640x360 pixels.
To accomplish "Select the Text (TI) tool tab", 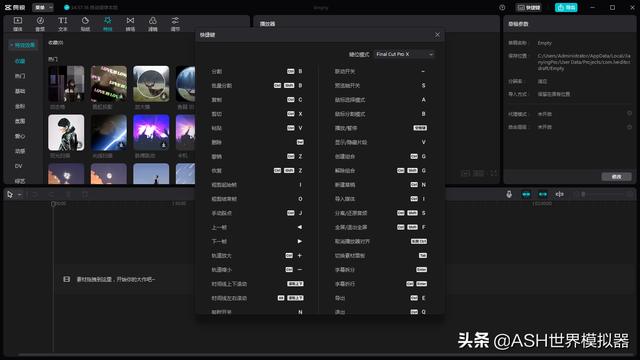I will 62,24.
